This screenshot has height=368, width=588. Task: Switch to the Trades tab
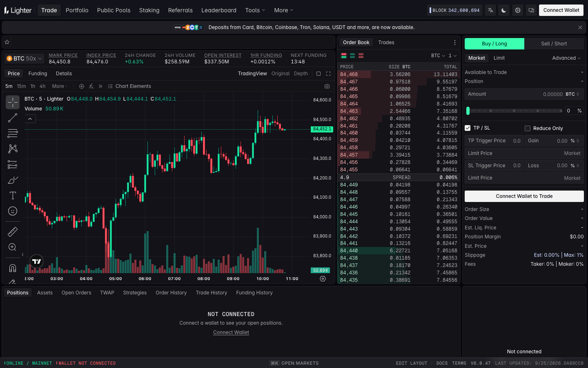tap(386, 43)
